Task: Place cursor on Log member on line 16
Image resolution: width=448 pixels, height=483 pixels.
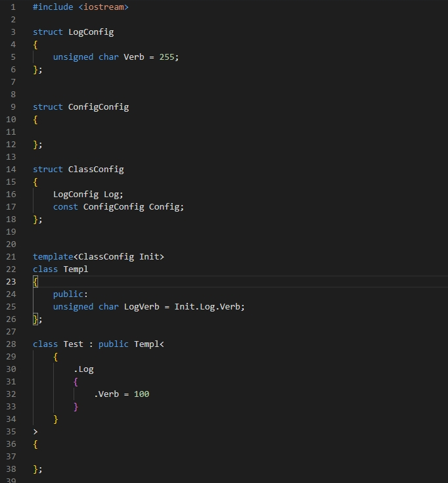Action: coord(111,194)
